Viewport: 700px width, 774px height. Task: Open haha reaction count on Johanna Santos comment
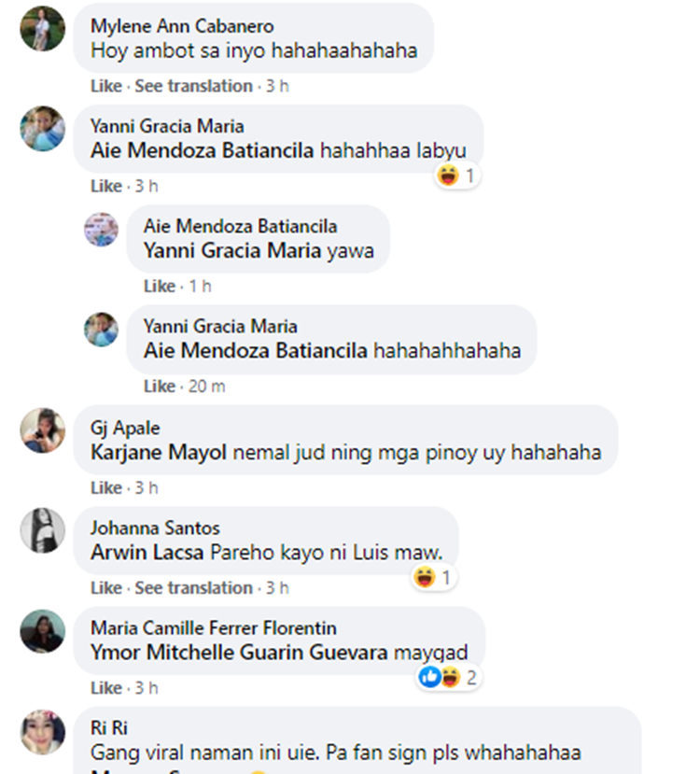[x=434, y=577]
